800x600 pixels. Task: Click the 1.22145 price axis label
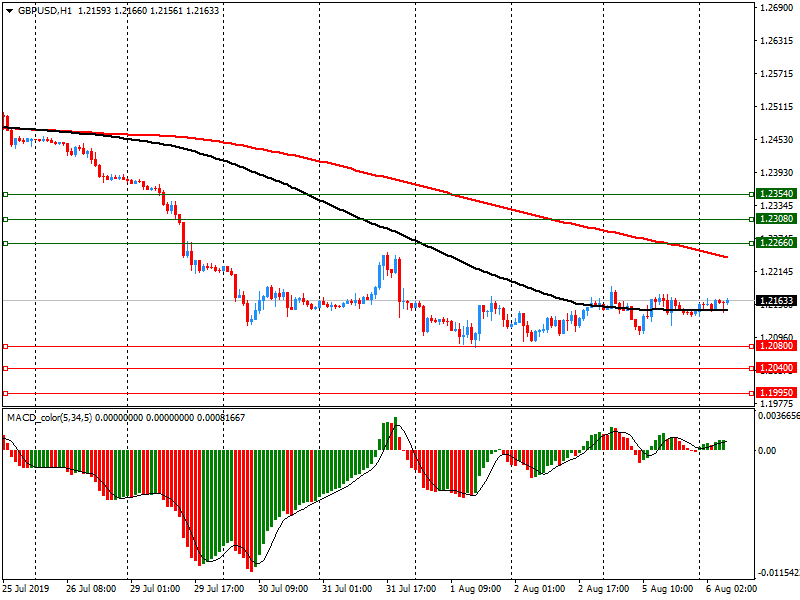pyautogui.click(x=777, y=271)
